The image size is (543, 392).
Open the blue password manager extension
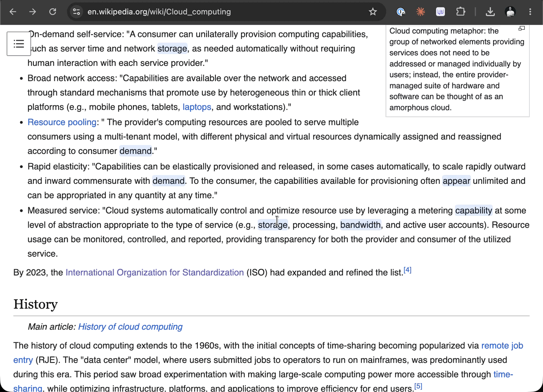pos(401,12)
